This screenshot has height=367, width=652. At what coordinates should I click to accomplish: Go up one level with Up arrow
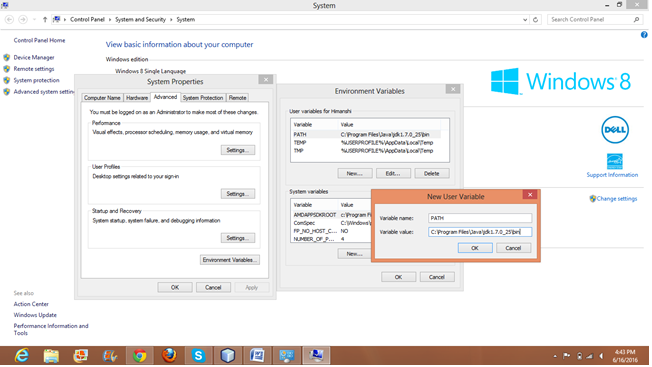click(45, 20)
